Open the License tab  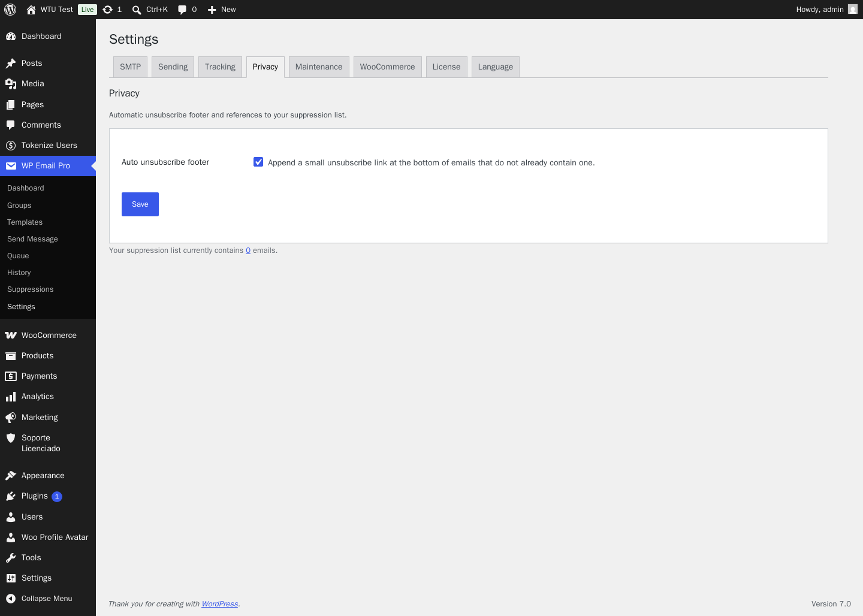446,67
